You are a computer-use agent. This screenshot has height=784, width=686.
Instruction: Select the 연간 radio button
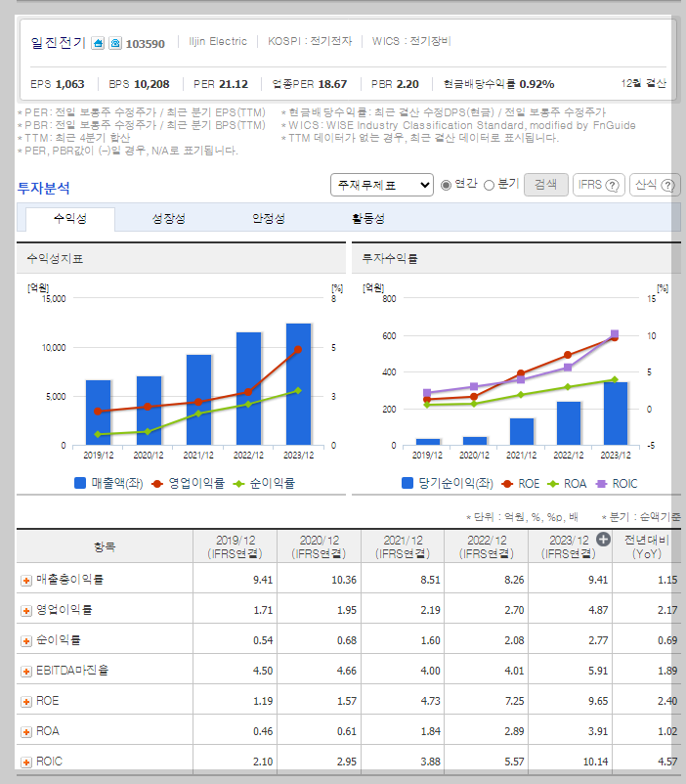[x=446, y=185]
